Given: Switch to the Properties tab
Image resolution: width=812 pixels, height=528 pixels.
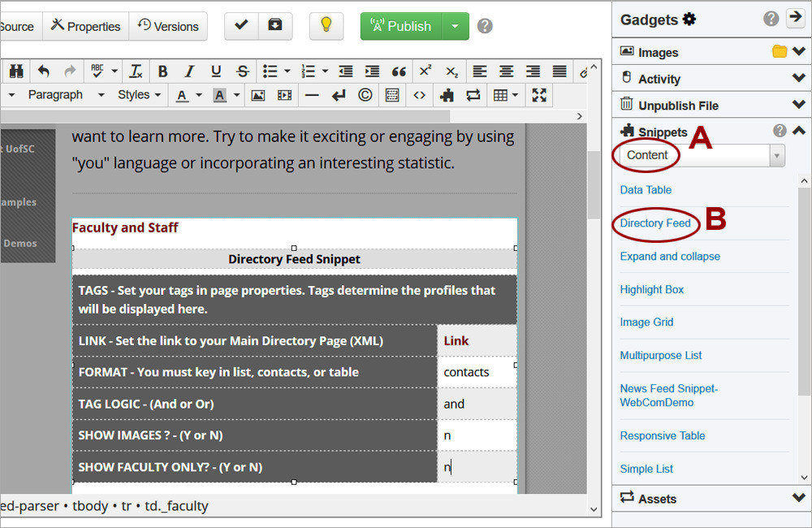Looking at the screenshot, I should pos(84,26).
